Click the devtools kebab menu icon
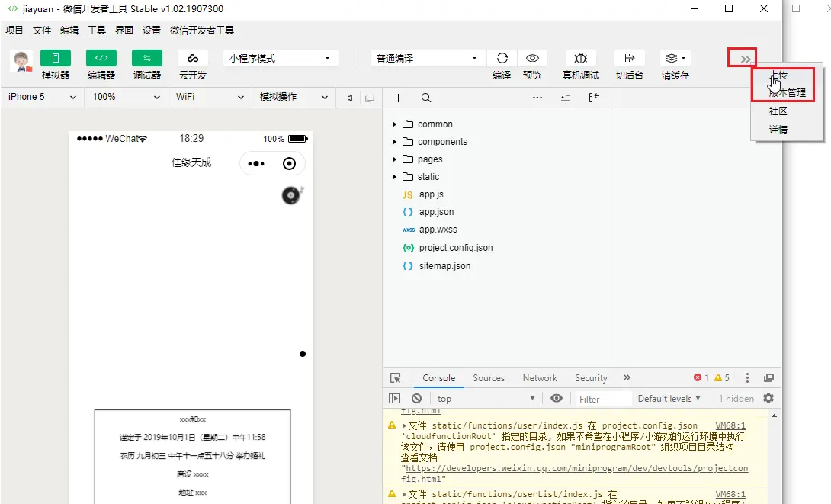 tap(747, 377)
